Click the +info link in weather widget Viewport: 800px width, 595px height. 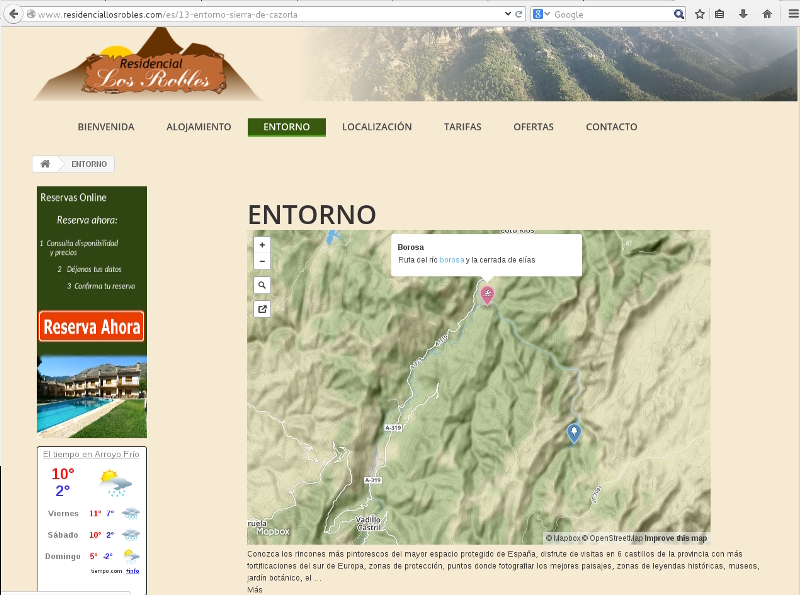point(133,571)
